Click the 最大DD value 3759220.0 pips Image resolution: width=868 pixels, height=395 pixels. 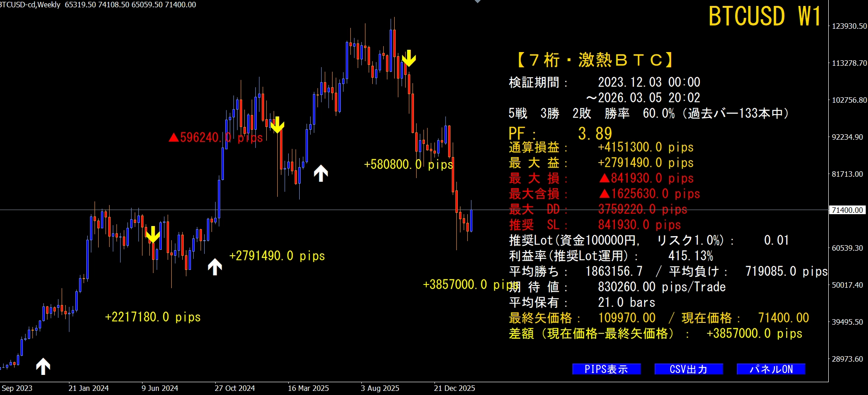(x=643, y=209)
